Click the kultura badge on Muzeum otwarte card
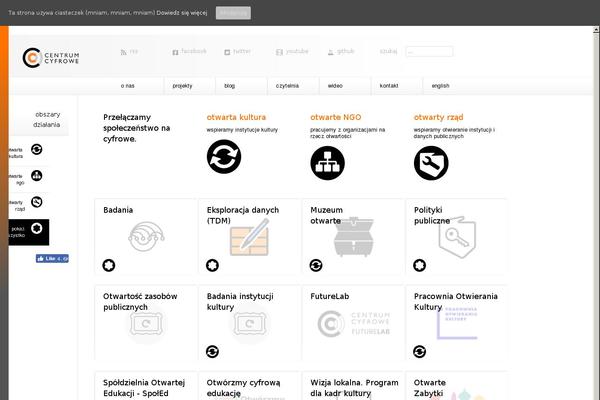The width and height of the screenshot is (600, 400). (316, 265)
